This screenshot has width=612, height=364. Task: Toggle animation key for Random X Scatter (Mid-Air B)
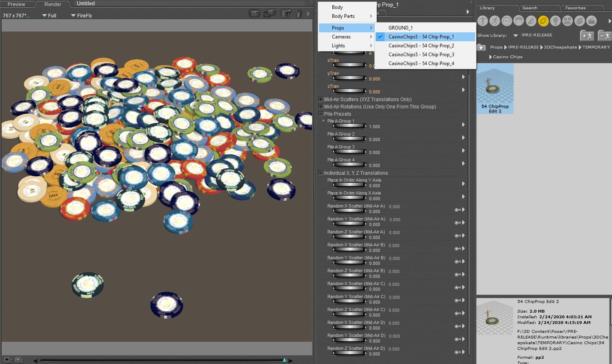click(457, 249)
